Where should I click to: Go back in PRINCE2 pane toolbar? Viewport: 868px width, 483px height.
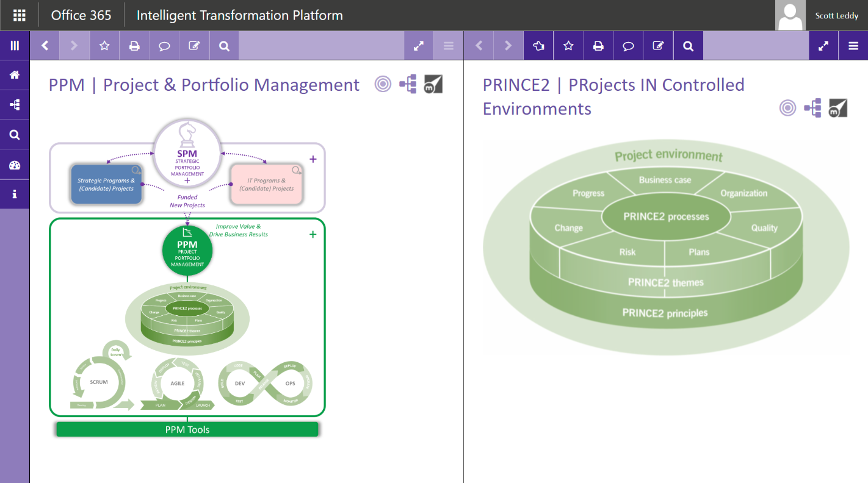pos(479,46)
